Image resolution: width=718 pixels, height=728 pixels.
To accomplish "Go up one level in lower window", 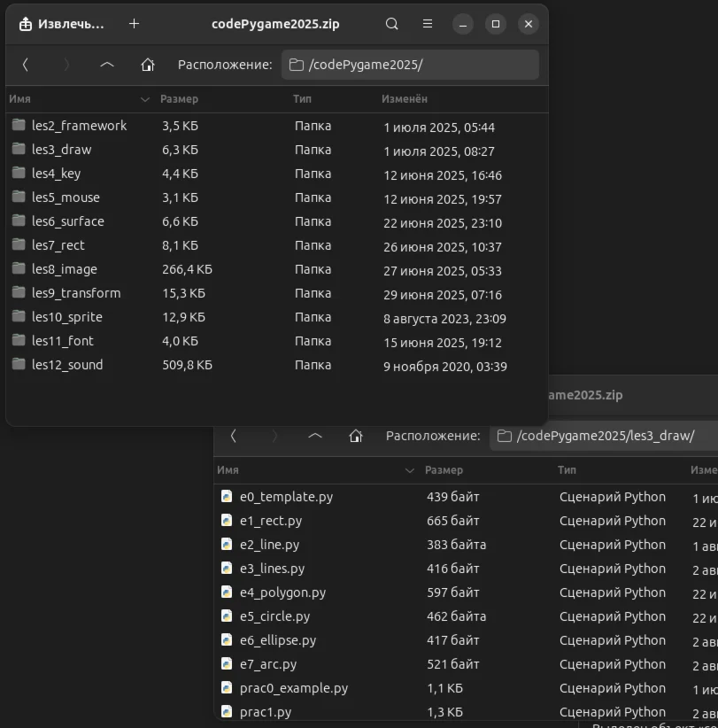I will click(315, 436).
